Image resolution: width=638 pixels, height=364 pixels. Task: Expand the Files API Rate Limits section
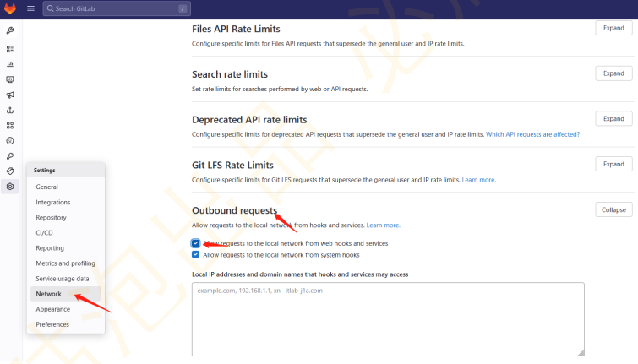click(613, 28)
